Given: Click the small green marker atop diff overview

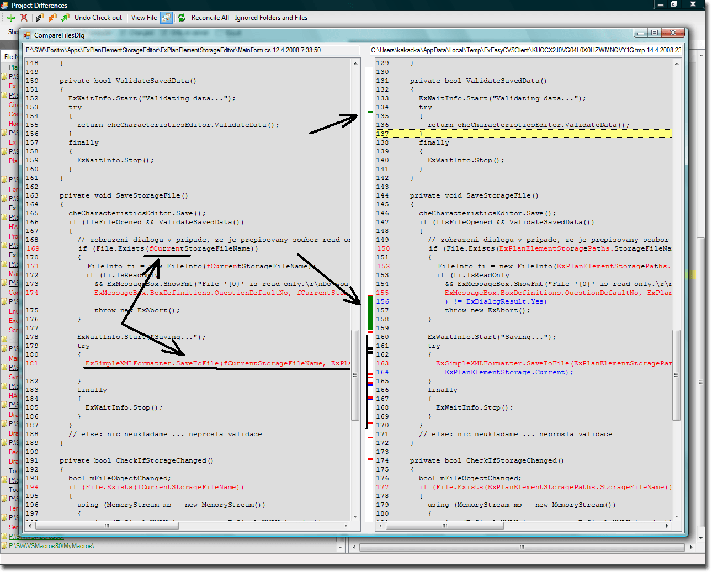Looking at the screenshot, I should click(x=370, y=112).
